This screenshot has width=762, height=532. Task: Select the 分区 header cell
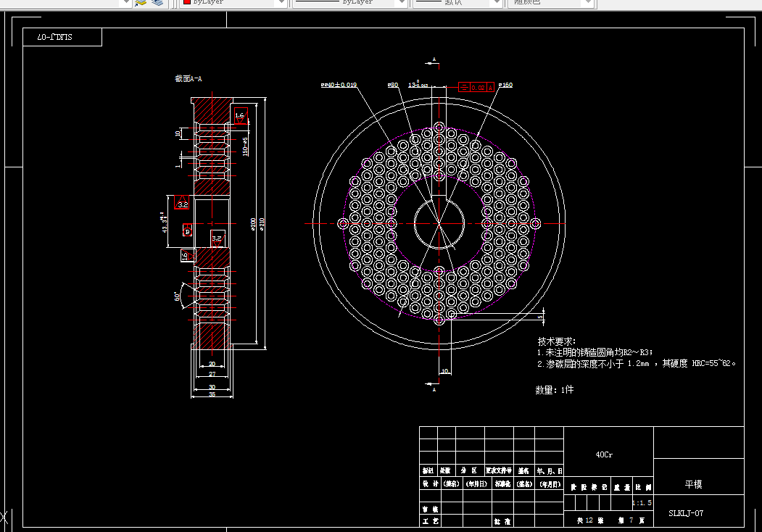[469, 471]
